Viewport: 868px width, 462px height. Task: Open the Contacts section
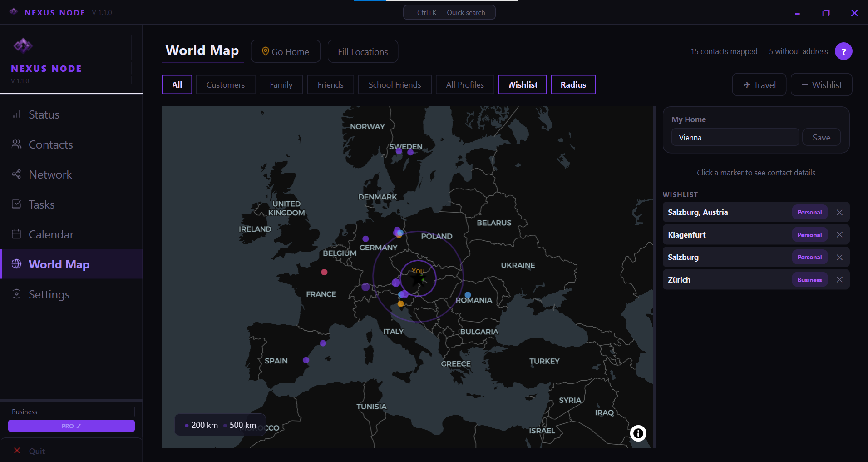(71, 144)
